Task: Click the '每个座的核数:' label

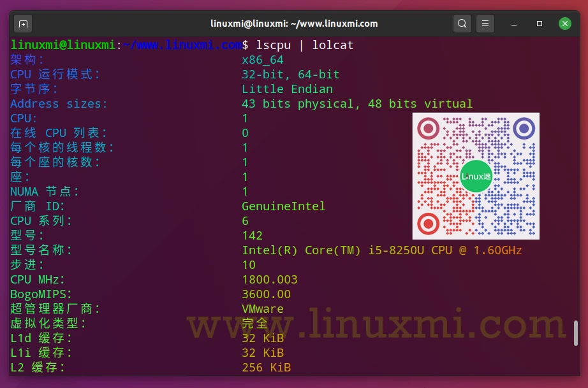Action: coord(55,162)
